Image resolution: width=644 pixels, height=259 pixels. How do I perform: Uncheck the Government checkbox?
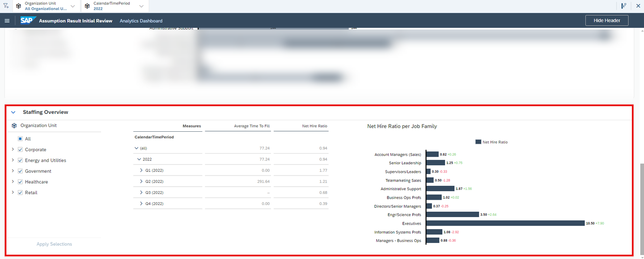(x=20, y=171)
